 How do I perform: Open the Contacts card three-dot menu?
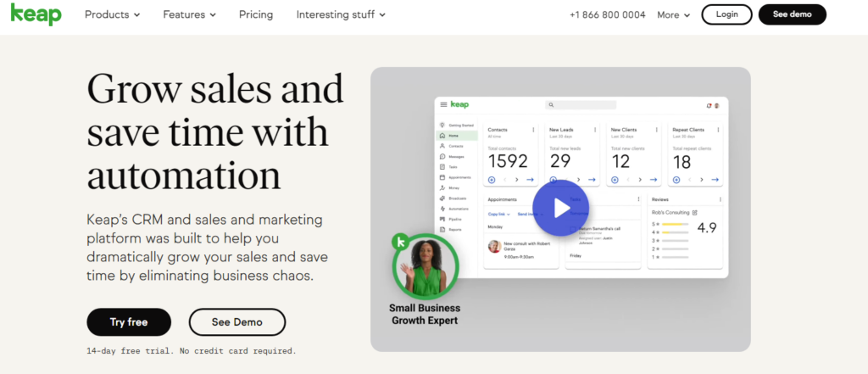(x=534, y=130)
